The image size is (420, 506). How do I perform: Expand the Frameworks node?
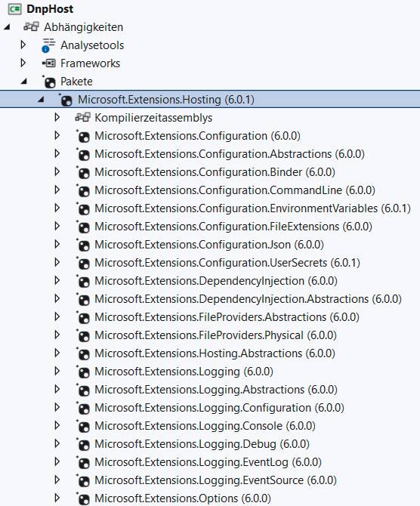point(23,63)
